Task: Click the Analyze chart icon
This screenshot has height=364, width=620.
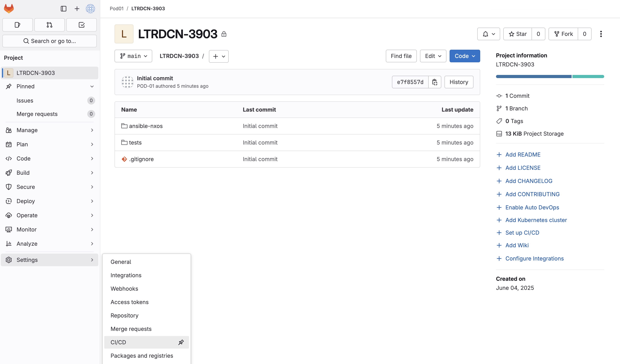Action: [x=9, y=244]
